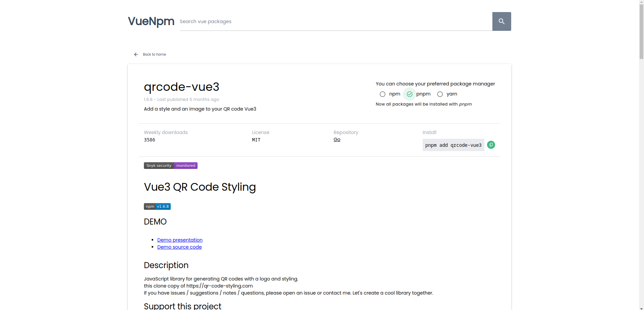
Task: Open the repository Go link
Action: (x=337, y=139)
